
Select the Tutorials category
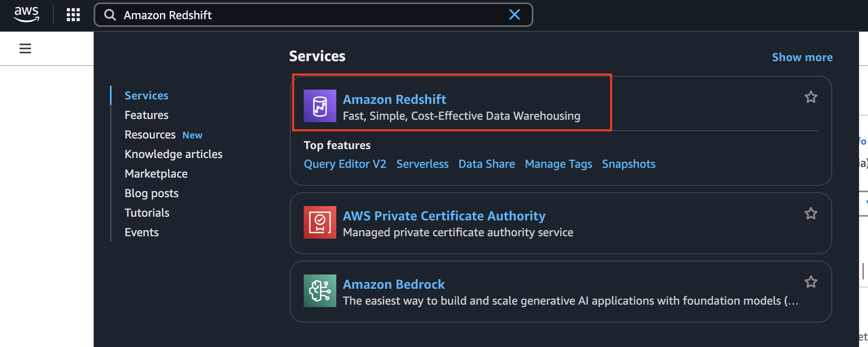pos(147,213)
